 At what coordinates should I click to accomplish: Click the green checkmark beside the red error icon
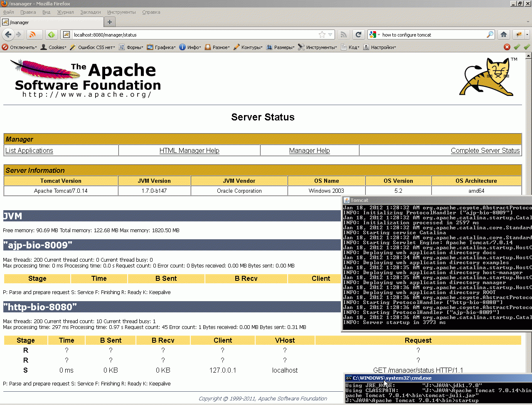517,47
